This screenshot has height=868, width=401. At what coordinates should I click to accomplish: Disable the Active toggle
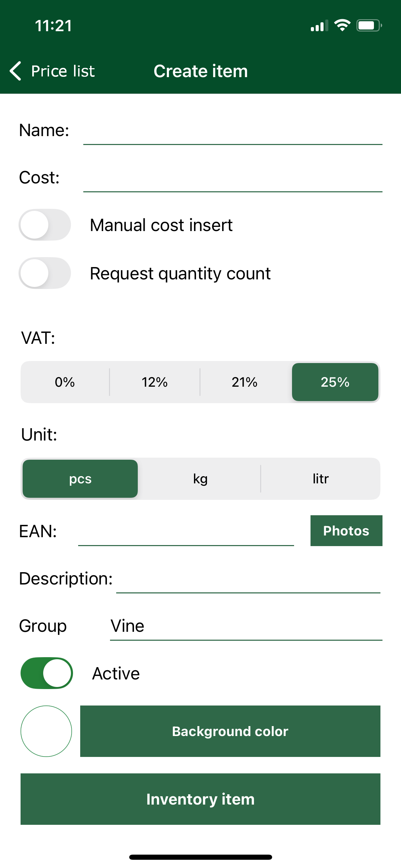(x=47, y=673)
